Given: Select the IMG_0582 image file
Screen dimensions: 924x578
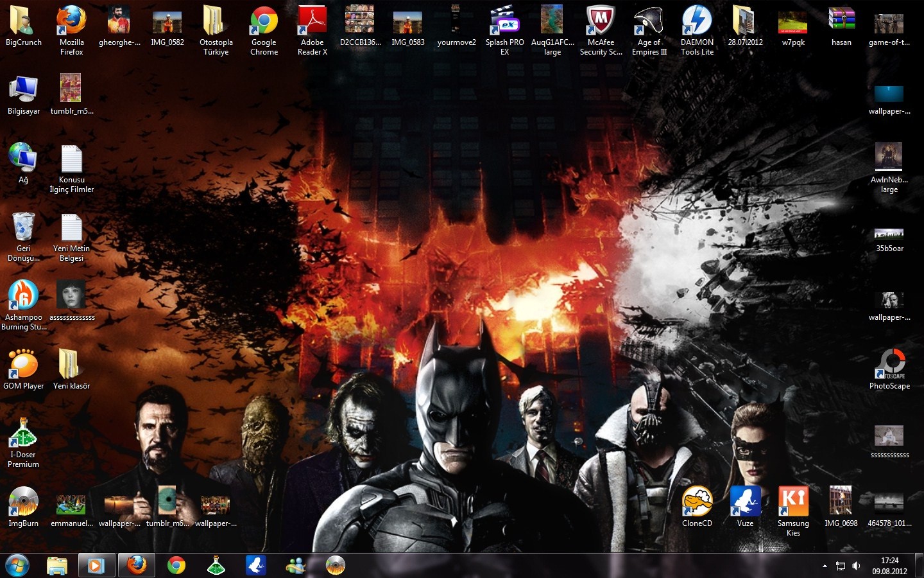Looking at the screenshot, I should tap(167, 22).
